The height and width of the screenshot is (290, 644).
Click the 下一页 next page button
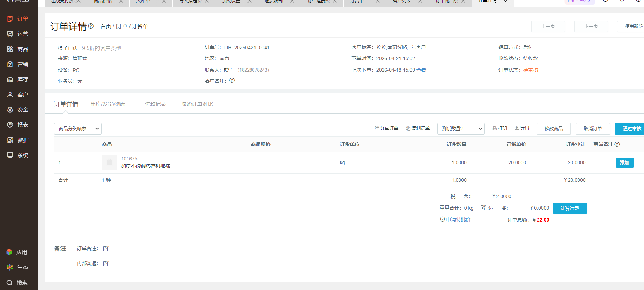(x=591, y=27)
